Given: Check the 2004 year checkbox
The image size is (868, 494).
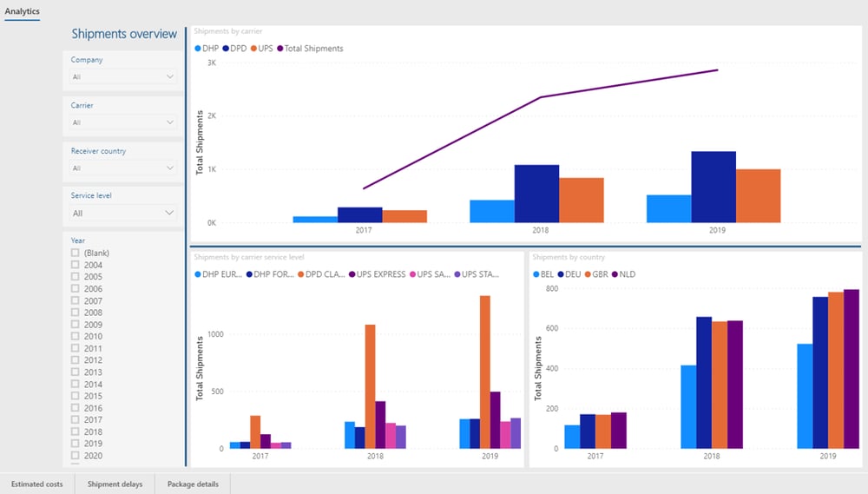Looking at the screenshot, I should coord(76,265).
